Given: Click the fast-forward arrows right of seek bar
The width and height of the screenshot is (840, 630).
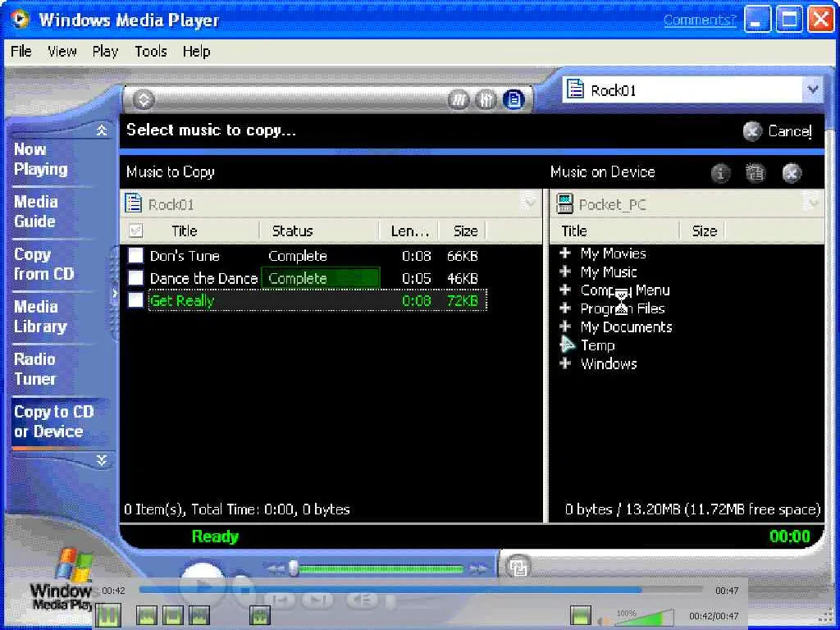Looking at the screenshot, I should tap(478, 568).
